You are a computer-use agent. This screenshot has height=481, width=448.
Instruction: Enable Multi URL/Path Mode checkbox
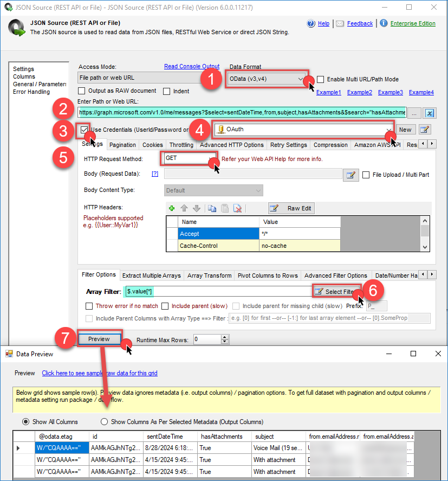(x=321, y=79)
